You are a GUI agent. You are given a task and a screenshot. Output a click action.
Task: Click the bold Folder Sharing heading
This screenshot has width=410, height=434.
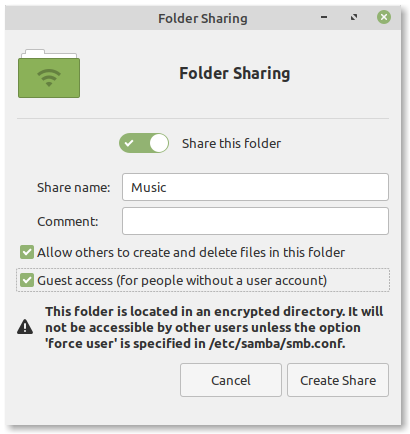pos(235,73)
